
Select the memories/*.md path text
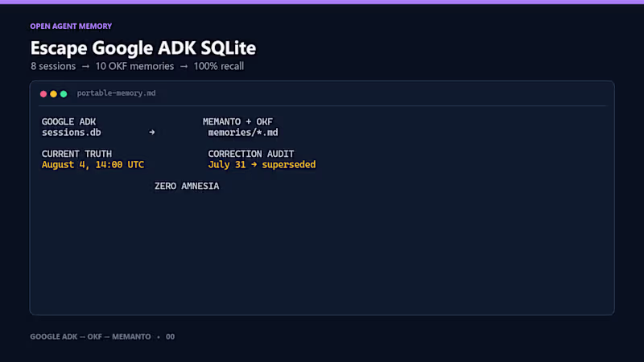(243, 133)
